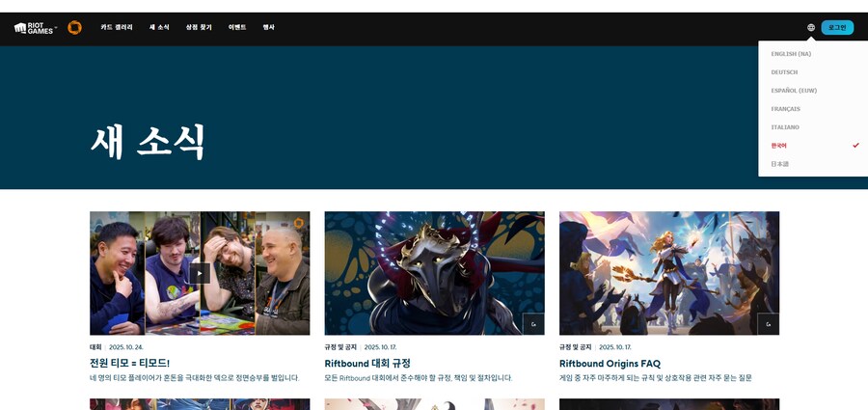Open the orange Riftbound logo icon
Viewport: 868px width, 410px height.
(74, 28)
